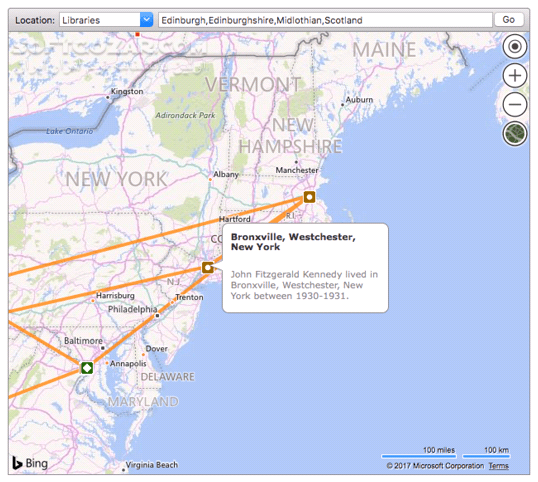Click the Baltimore city dot
Screen dimensions: 538x482
(x=103, y=348)
